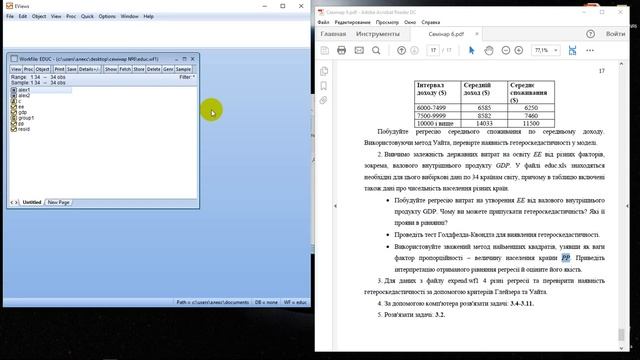Close the Семінар 6.pdf document tab

tap(476, 34)
